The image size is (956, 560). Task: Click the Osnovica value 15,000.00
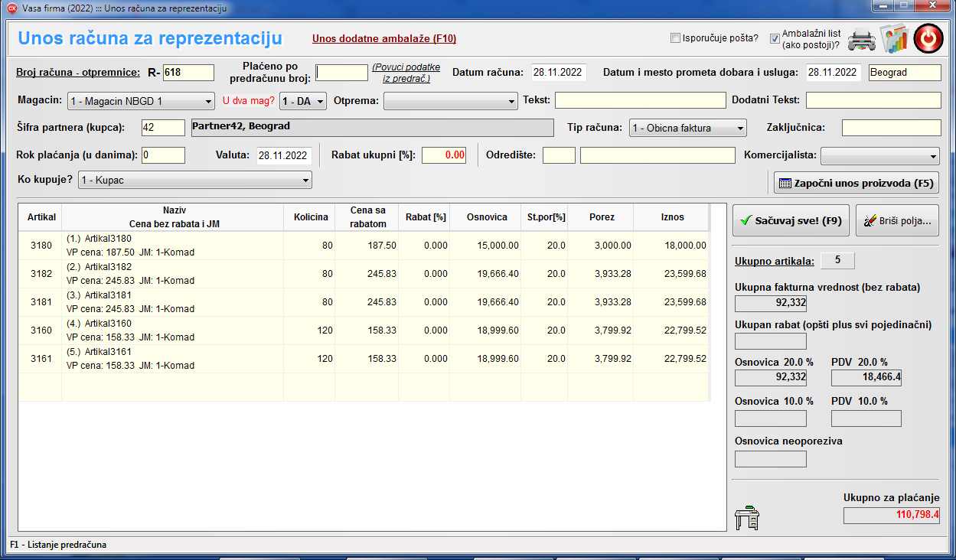click(x=498, y=246)
